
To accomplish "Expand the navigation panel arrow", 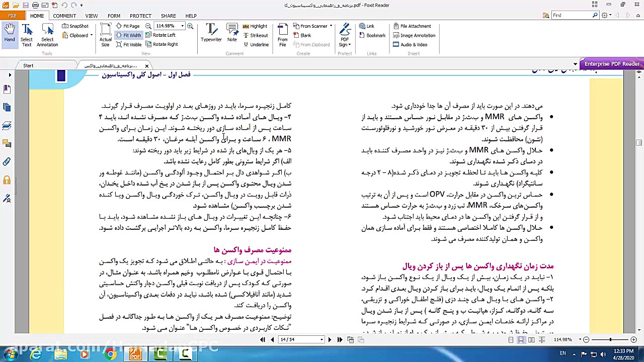I will click(10, 75).
